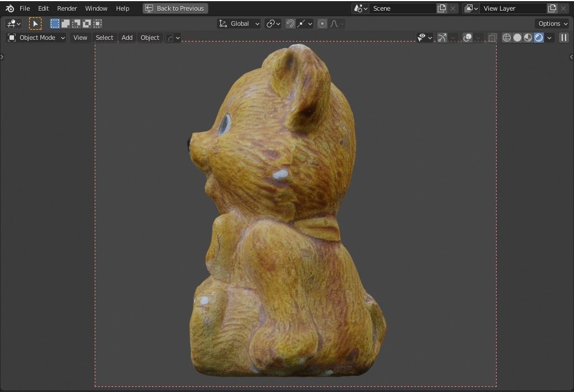Screen dimensions: 574x392
Task: Open the viewport Object menu
Action: 150,38
